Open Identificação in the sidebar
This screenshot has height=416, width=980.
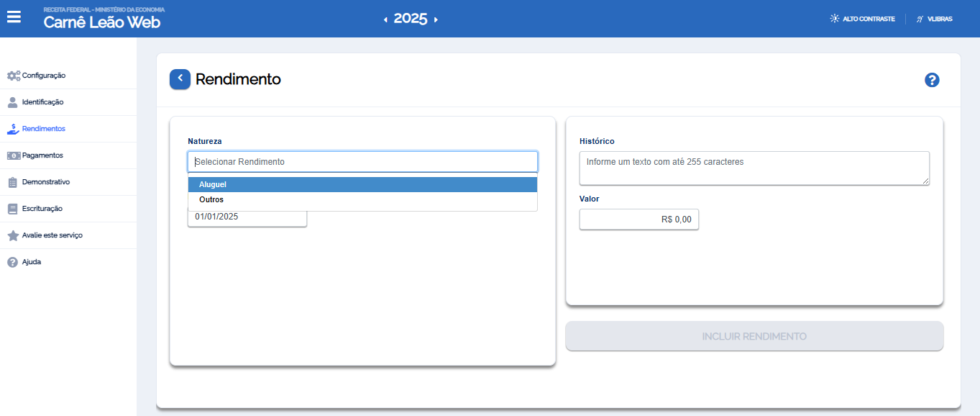(68, 102)
